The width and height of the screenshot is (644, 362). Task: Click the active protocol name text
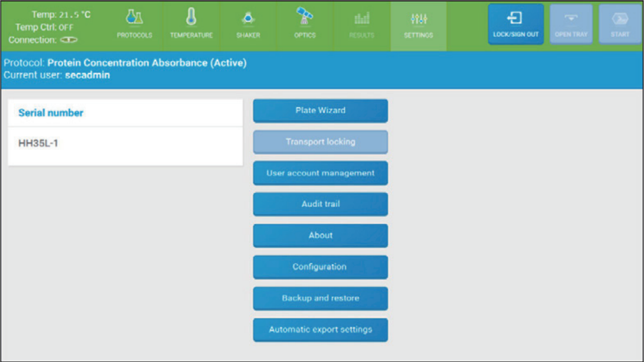[147, 63]
